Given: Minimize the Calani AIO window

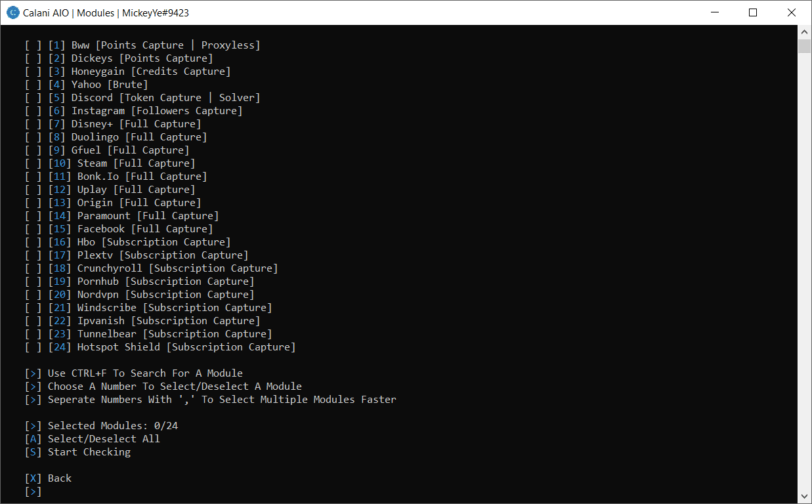Looking at the screenshot, I should pos(714,12).
